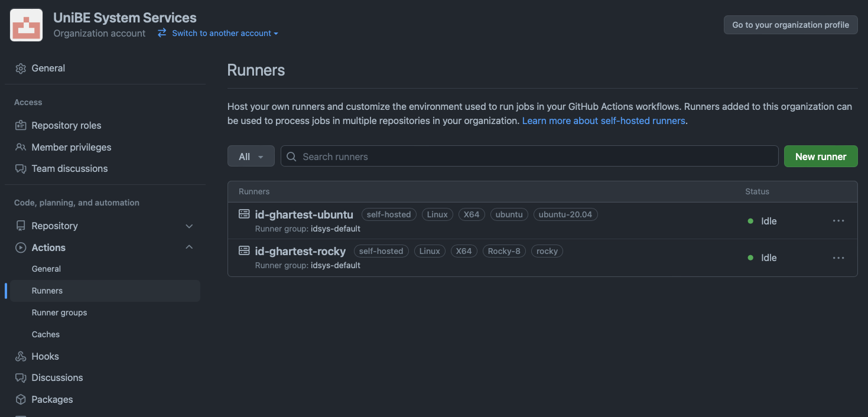This screenshot has height=417, width=868.
Task: Click the UniBE organization avatar logo
Action: (27, 25)
